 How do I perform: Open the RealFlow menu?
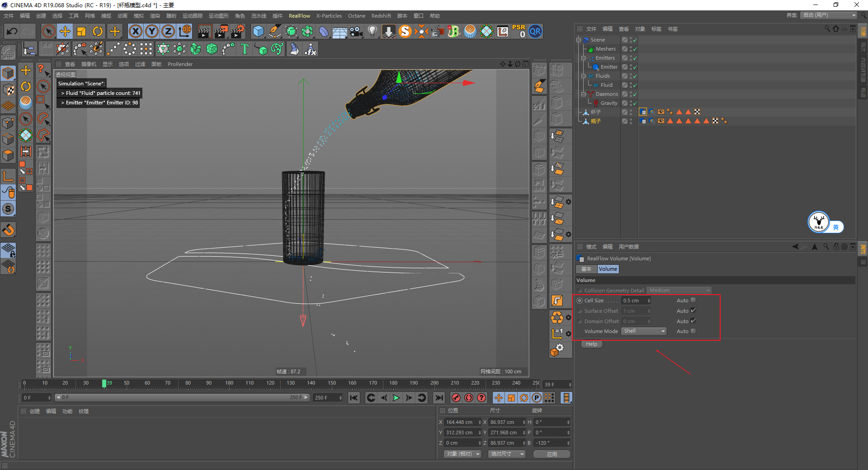click(x=299, y=16)
